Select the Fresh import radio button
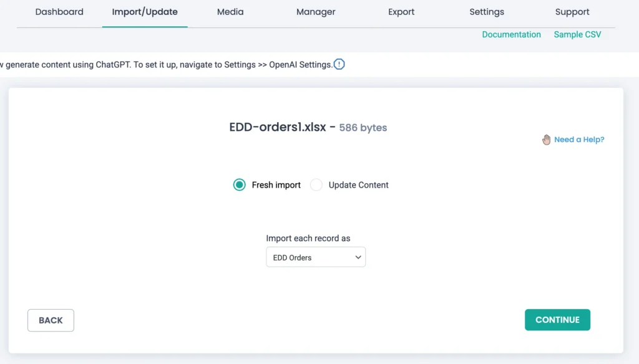Viewport: 639px width, 364px height. (x=238, y=185)
